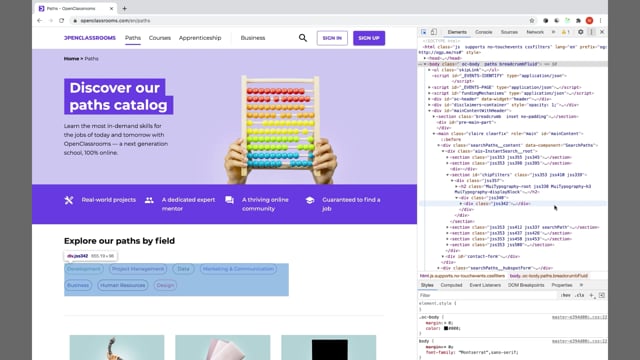
Task: Open the Paths navigation item
Action: [133, 38]
